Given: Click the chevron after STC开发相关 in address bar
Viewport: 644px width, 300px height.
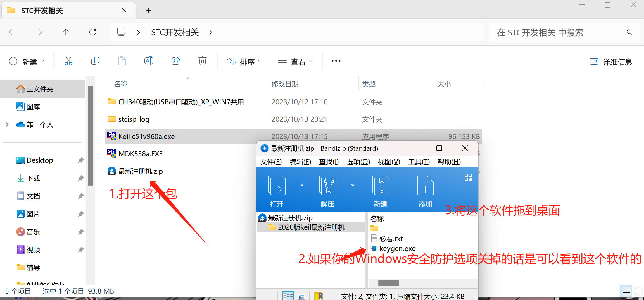Looking at the screenshot, I should [211, 32].
